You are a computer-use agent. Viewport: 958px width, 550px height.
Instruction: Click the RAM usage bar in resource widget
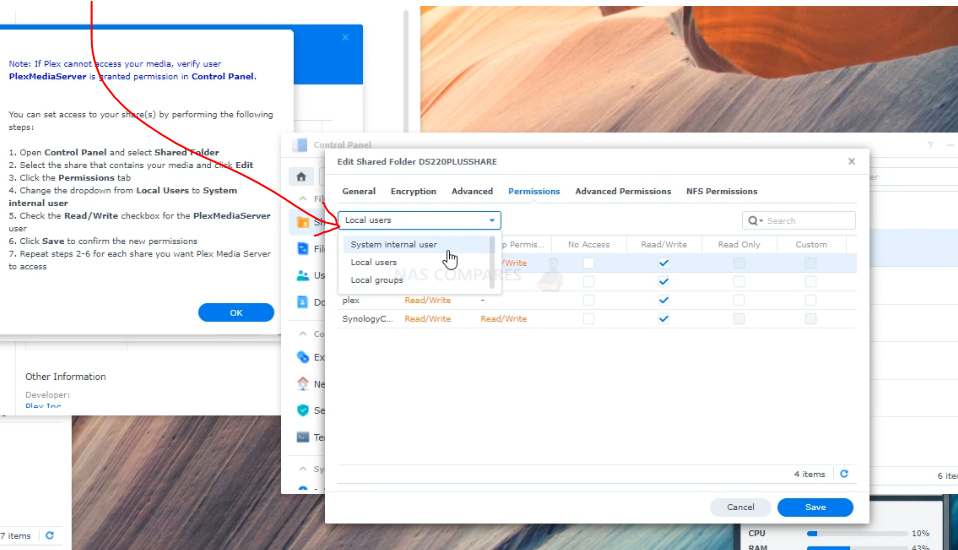click(x=857, y=548)
